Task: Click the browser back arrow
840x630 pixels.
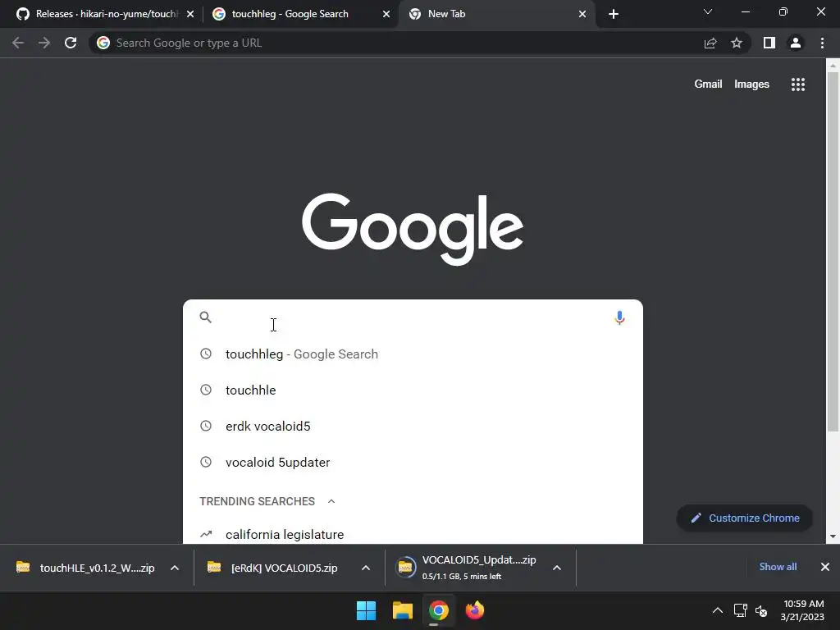Action: [18, 43]
